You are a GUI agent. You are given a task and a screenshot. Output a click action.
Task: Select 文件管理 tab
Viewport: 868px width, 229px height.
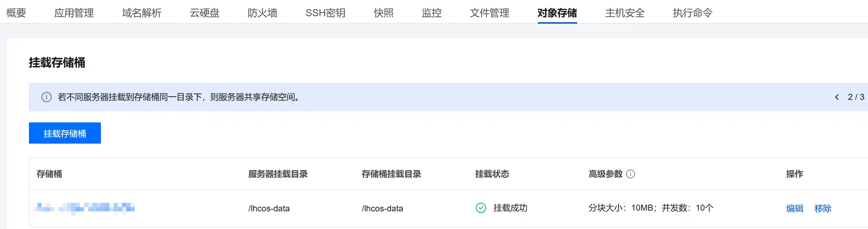[489, 13]
